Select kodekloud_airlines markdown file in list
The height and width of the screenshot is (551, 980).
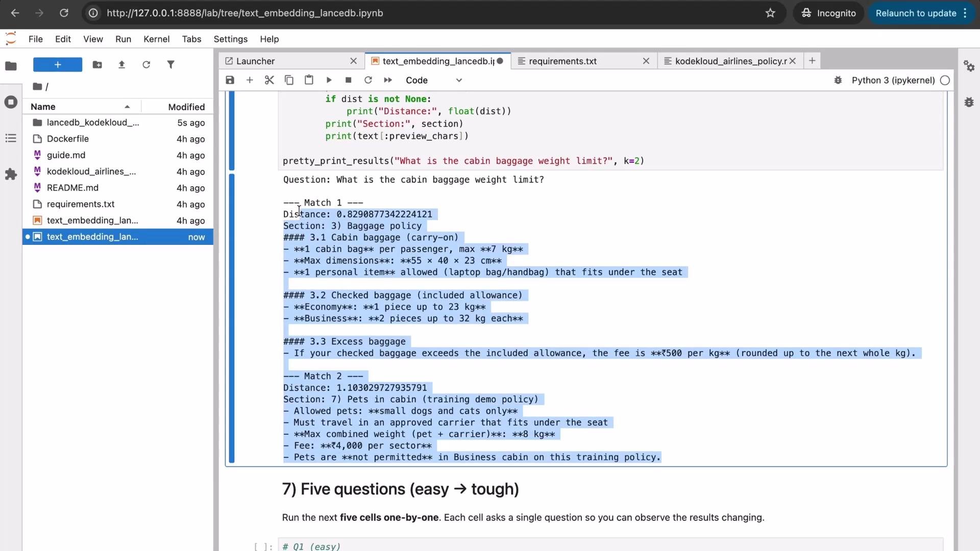(118, 171)
